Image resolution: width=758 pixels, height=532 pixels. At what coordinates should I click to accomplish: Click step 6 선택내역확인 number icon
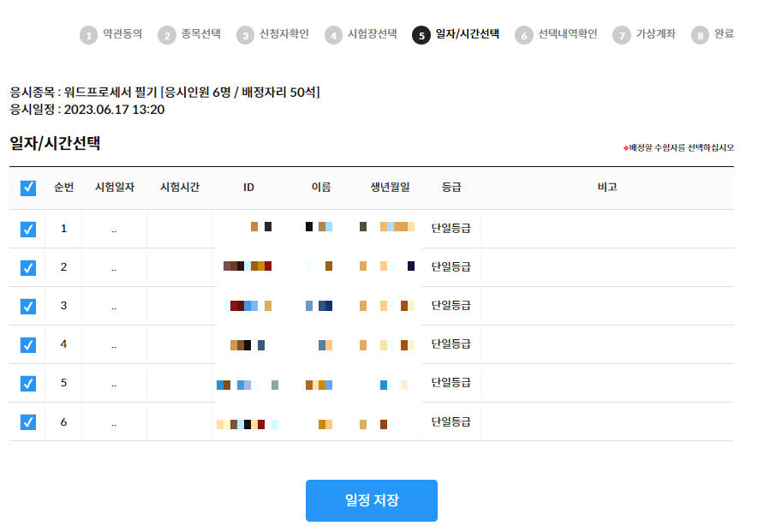[523, 35]
